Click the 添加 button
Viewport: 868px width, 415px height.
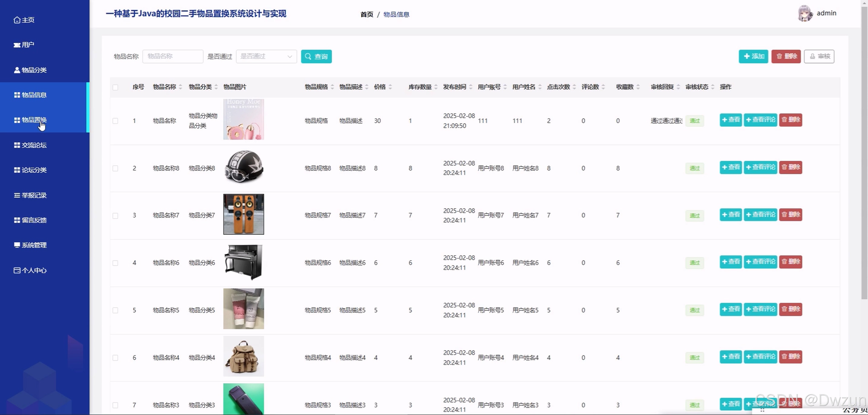tap(753, 56)
